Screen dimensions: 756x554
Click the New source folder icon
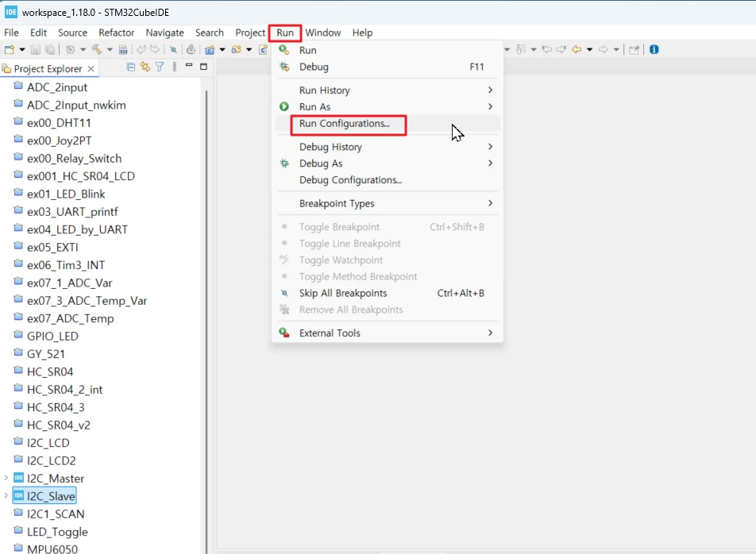point(237,50)
